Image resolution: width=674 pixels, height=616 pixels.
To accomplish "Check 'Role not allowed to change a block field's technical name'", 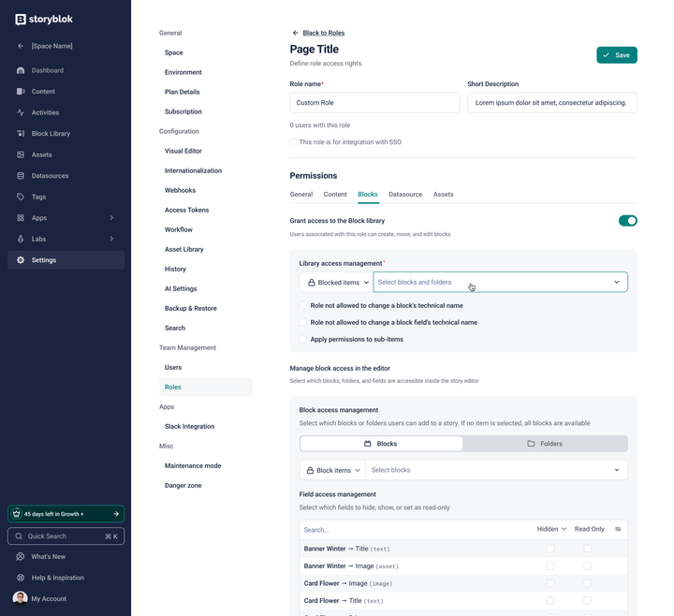I will pos(303,322).
